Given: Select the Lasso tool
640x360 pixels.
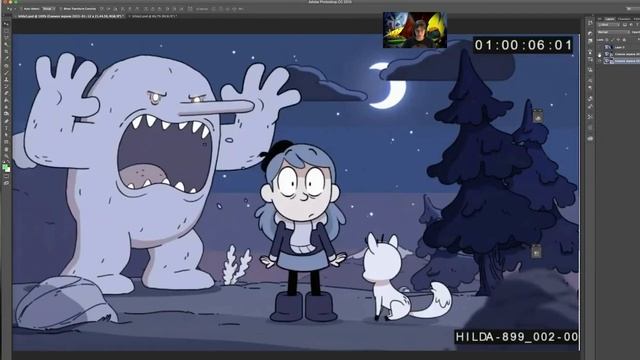Looking at the screenshot, I should click(6, 37).
